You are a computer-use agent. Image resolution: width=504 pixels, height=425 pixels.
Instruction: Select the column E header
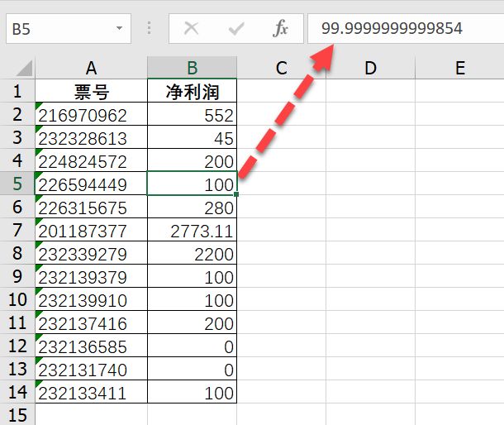tap(459, 68)
